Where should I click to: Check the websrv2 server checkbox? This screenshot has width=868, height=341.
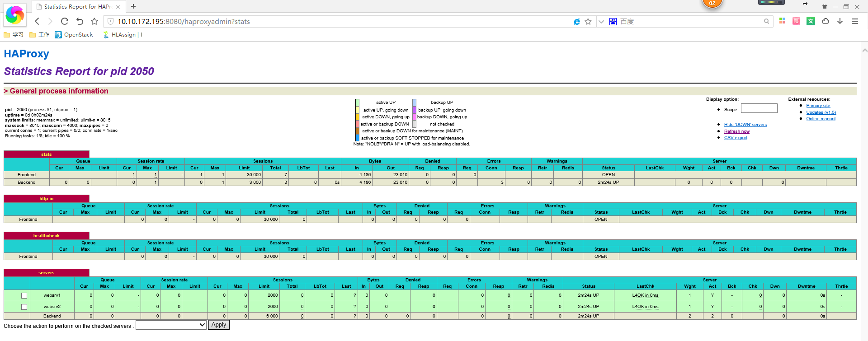click(x=24, y=307)
